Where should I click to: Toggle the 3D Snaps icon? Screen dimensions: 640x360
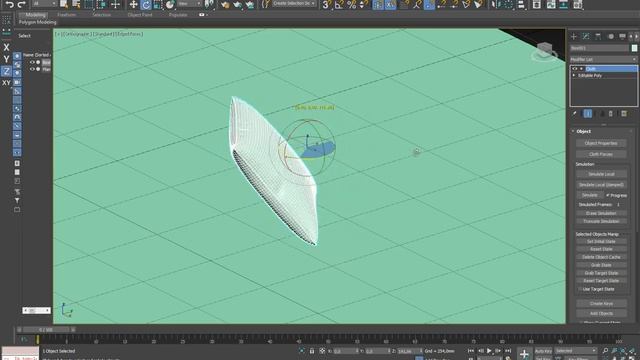(326, 4)
